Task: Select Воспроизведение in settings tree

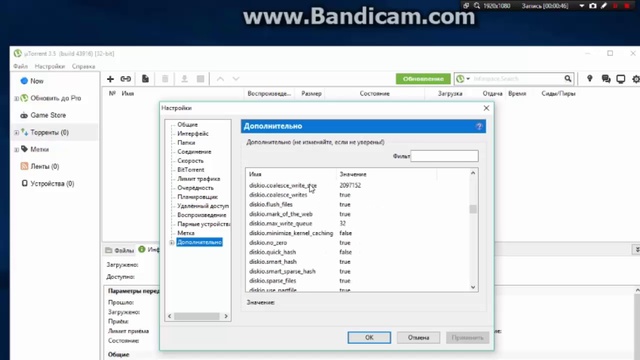Action: [x=202, y=215]
